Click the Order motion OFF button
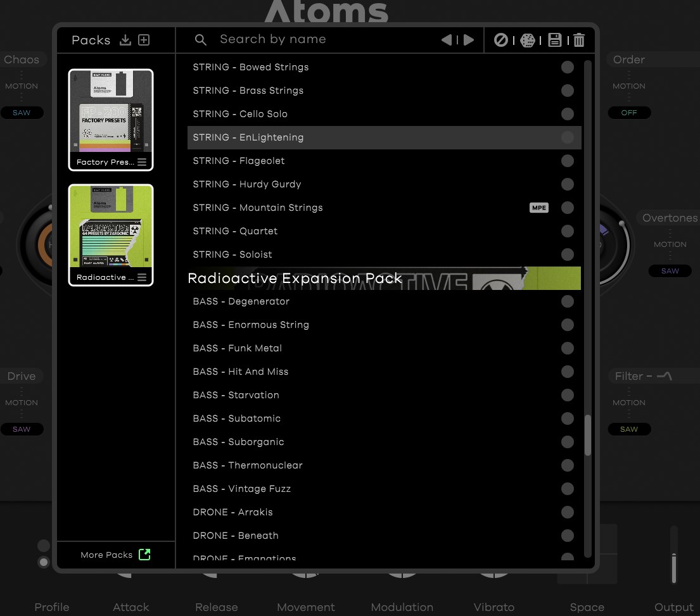Image resolution: width=700 pixels, height=616 pixels. 629,113
